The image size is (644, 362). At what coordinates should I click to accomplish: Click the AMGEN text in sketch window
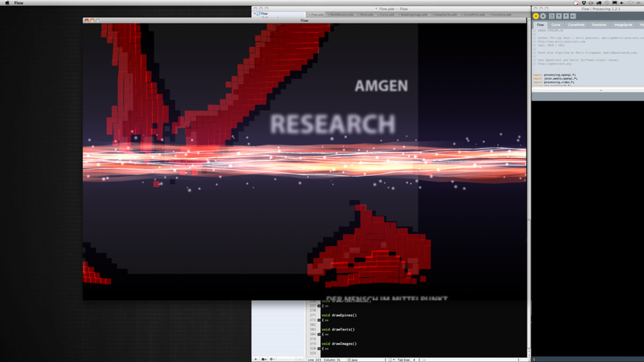point(382,85)
